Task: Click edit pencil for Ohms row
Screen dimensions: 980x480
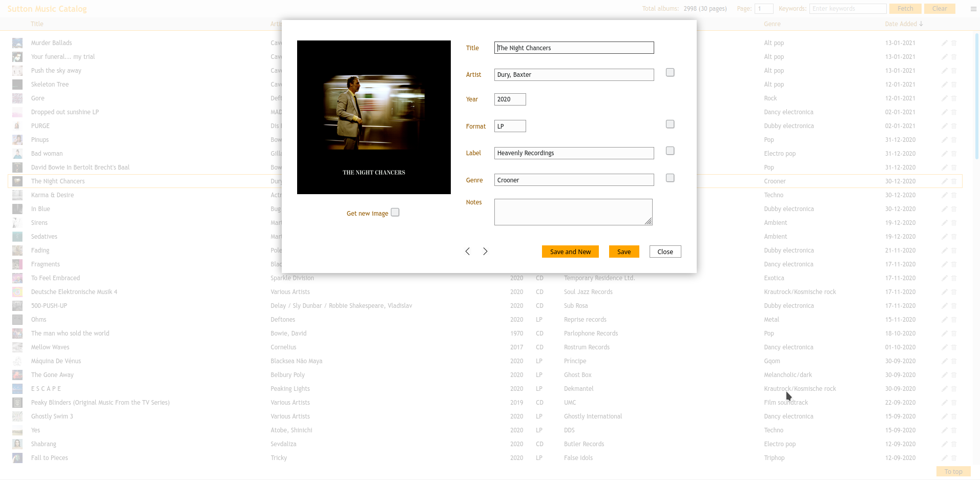Action: tap(944, 320)
